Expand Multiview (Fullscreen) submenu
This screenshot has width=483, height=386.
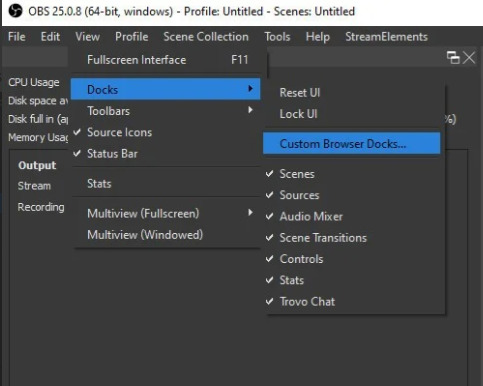tap(166, 213)
